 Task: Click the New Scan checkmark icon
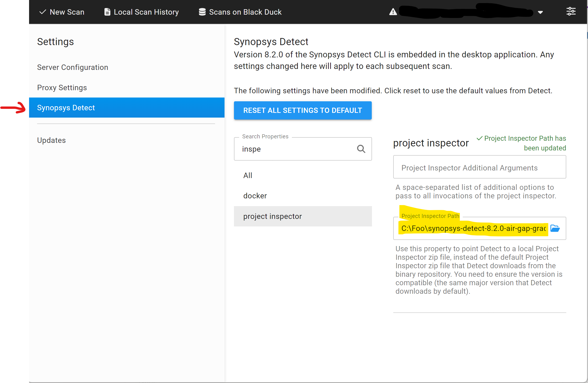[x=43, y=12]
